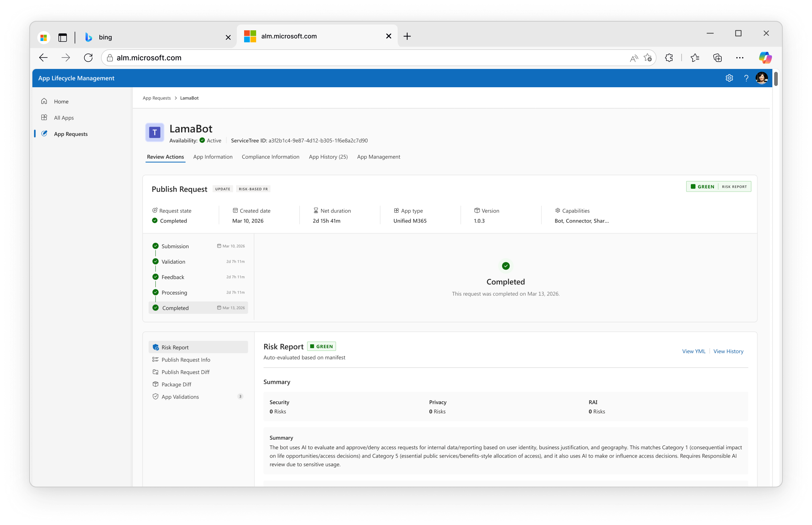812x525 pixels.
Task: Add this page to favorites star icon
Action: tap(648, 58)
